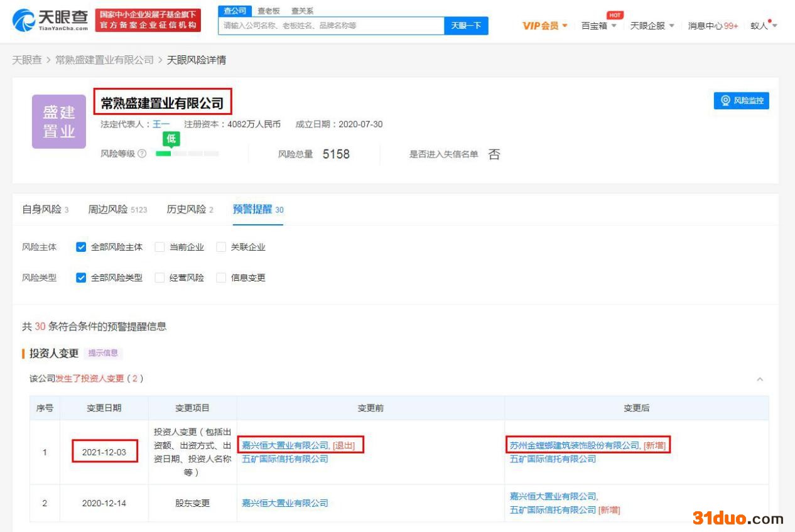795x532 pixels.
Task: Check the 当前企业 checkbox
Action: click(x=160, y=247)
